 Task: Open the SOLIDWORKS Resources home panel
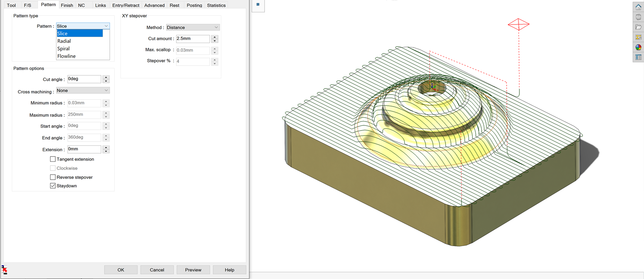point(638,6)
